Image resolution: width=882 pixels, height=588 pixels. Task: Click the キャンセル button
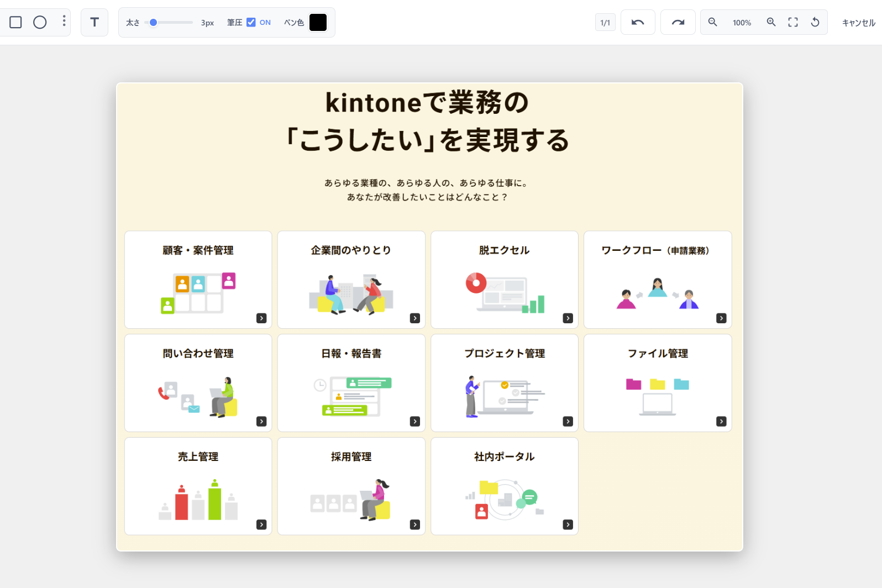tap(859, 23)
